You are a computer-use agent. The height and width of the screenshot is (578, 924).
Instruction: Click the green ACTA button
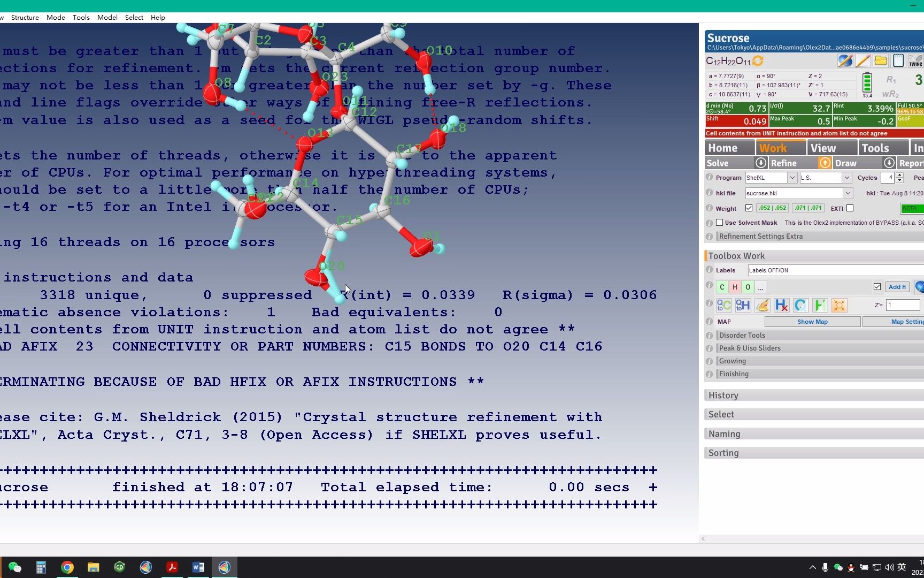(912, 208)
